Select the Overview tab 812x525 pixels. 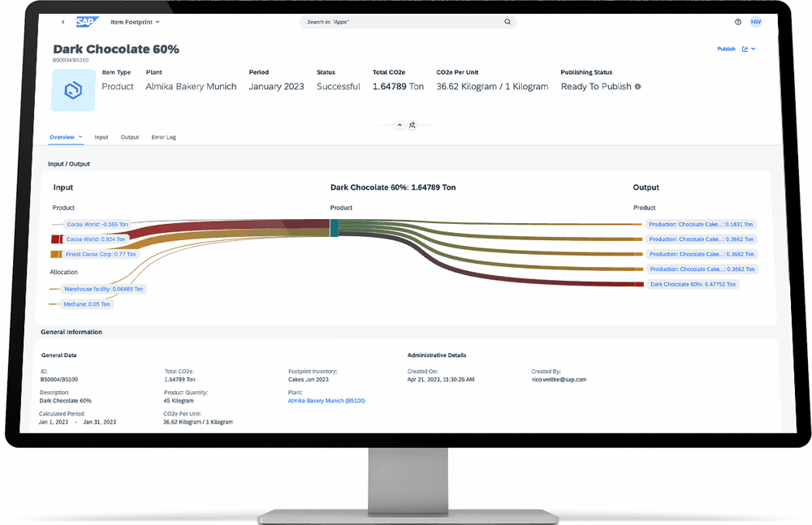tap(63, 137)
